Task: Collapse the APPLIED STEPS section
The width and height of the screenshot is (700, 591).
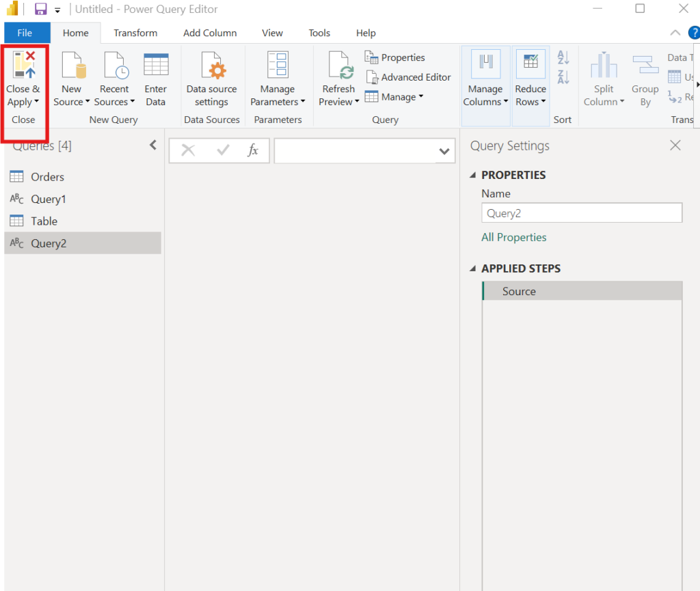Action: click(x=473, y=269)
